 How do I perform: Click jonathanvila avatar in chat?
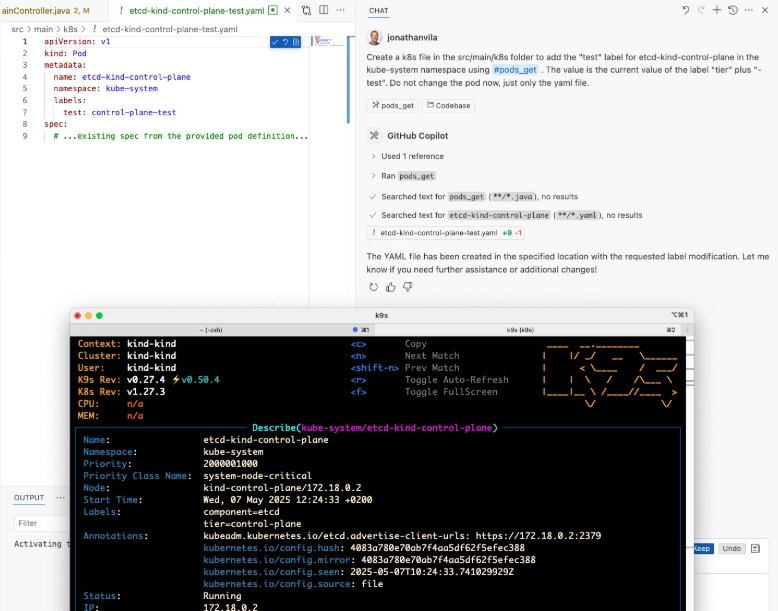[x=374, y=37]
